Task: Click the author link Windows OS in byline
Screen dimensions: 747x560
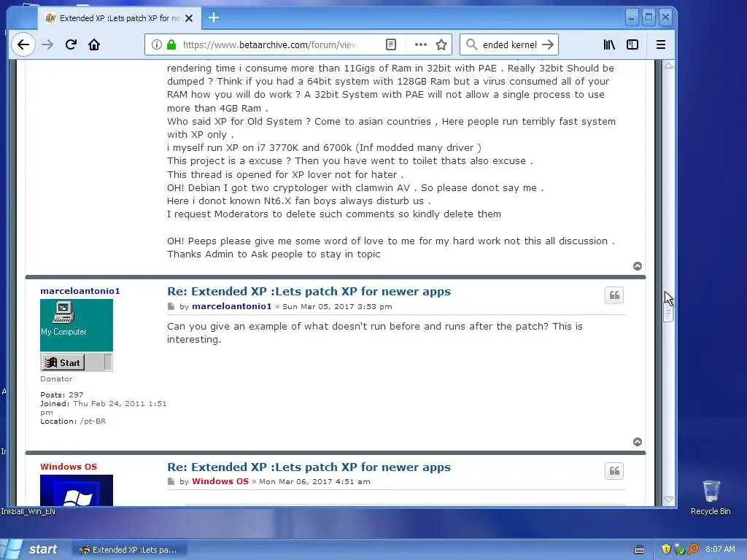Action: point(220,481)
